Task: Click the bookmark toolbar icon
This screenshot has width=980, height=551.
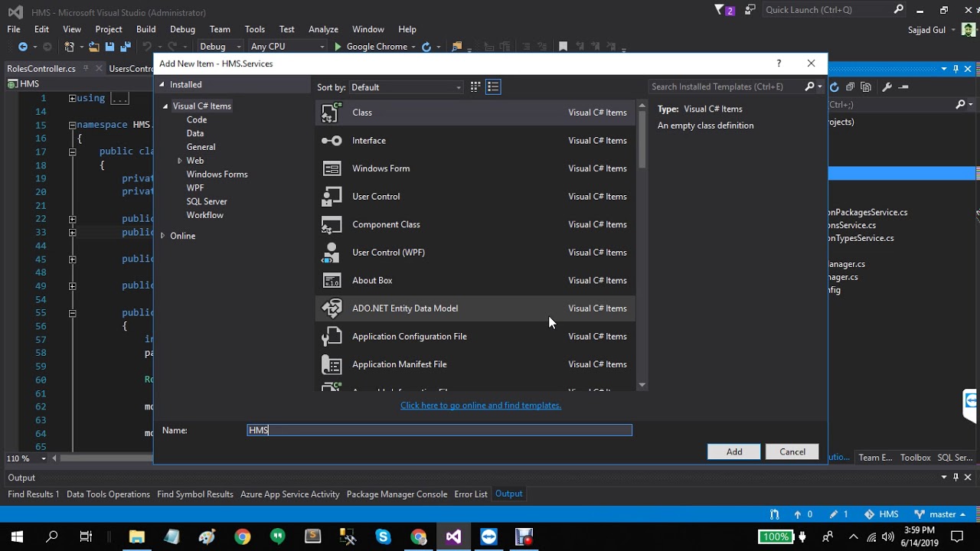Action: coord(563,47)
